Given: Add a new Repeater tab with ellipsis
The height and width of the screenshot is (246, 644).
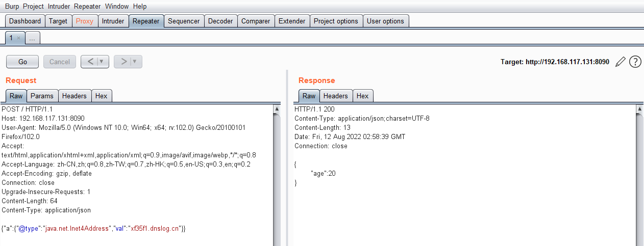Looking at the screenshot, I should point(32,38).
